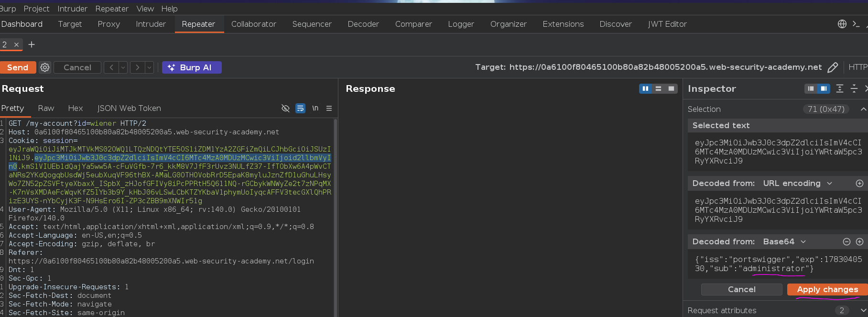
Task: Switch to the Collaborator tab
Action: tap(254, 24)
